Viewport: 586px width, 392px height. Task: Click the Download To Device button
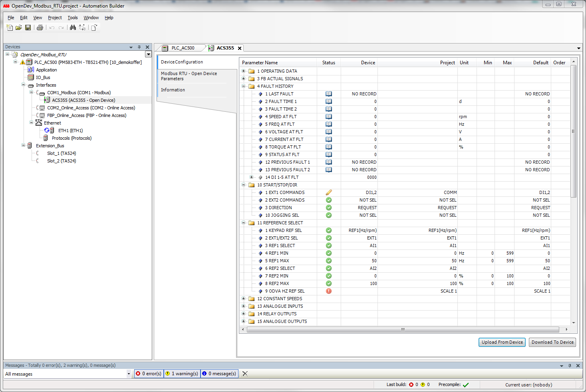(x=552, y=342)
